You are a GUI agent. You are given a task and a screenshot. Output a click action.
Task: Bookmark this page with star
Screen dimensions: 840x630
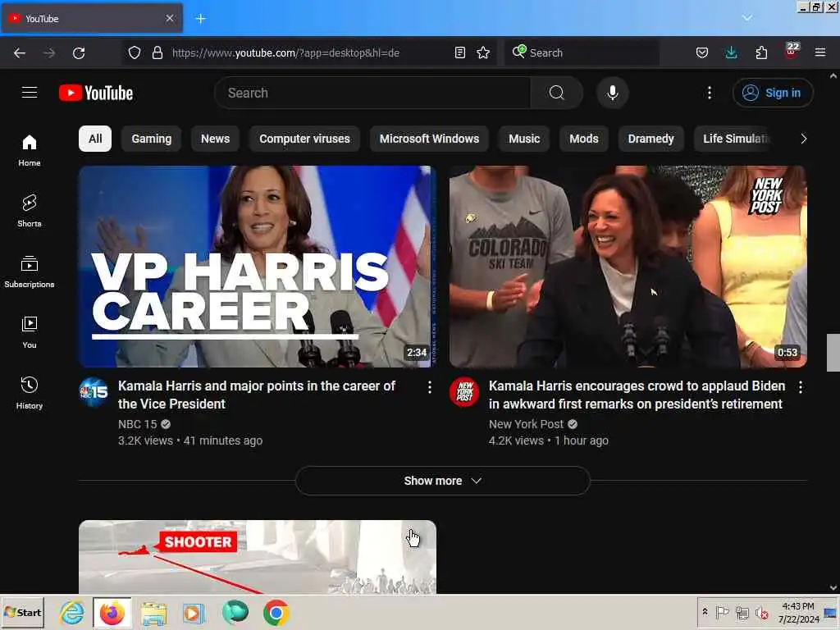483,52
